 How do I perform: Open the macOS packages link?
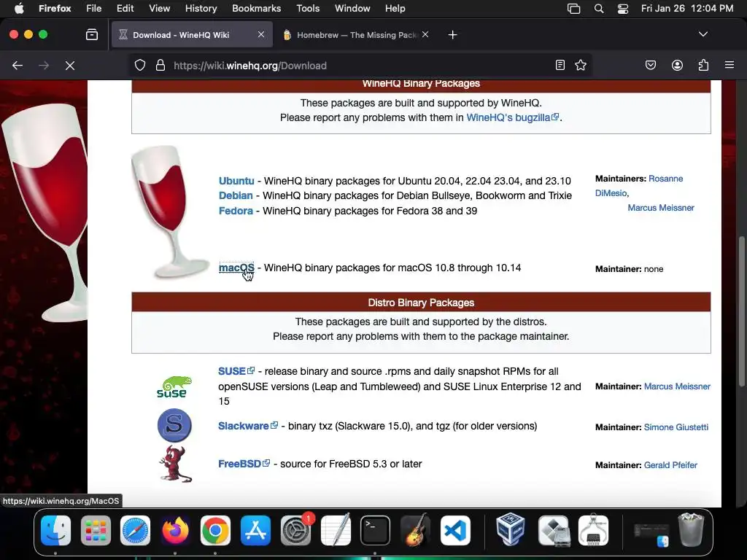click(x=236, y=268)
